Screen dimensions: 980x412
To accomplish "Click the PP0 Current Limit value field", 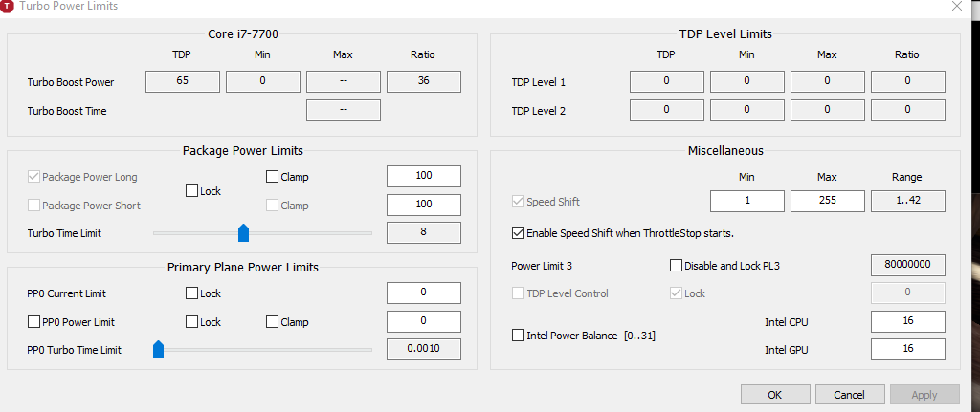I will (x=424, y=293).
